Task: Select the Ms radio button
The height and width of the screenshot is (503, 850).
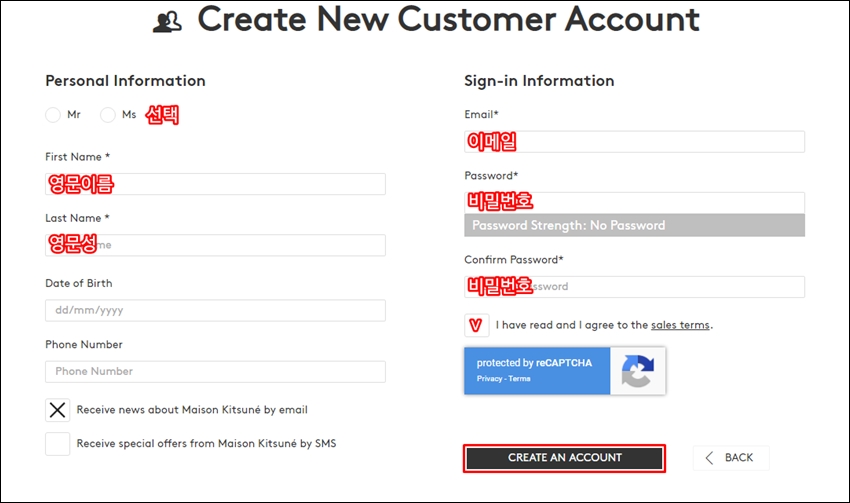Action: pyautogui.click(x=108, y=115)
